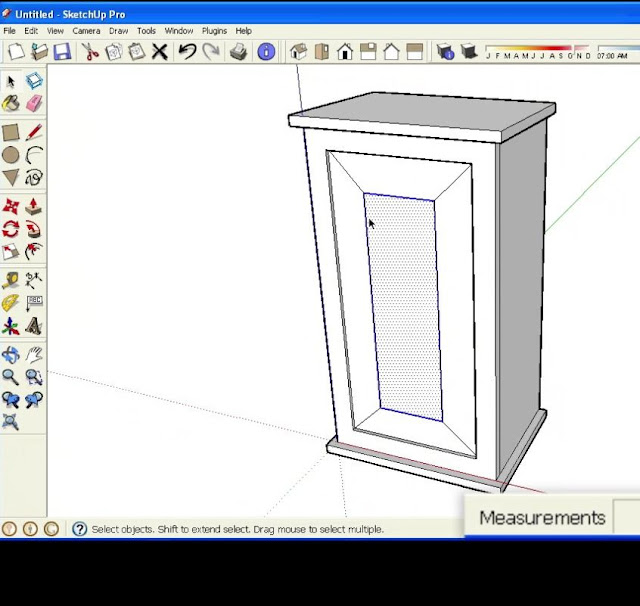The height and width of the screenshot is (606, 640).
Task: Activate the Orbit camera tool
Action: (x=11, y=355)
